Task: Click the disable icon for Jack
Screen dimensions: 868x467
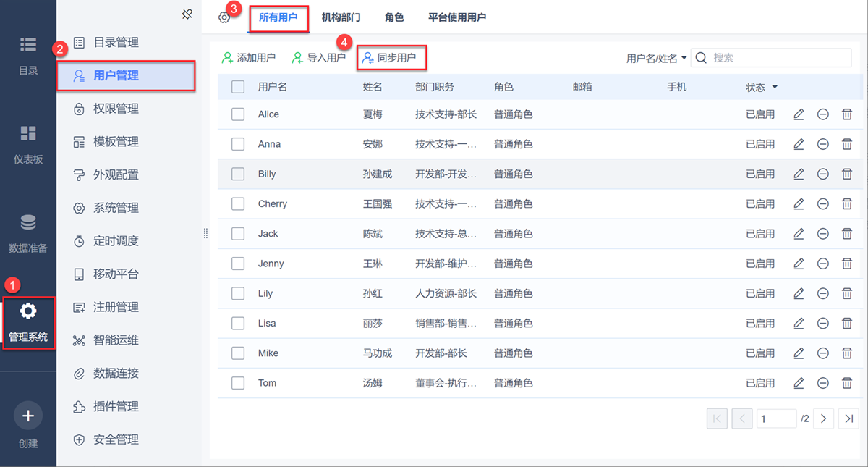Action: (x=822, y=234)
